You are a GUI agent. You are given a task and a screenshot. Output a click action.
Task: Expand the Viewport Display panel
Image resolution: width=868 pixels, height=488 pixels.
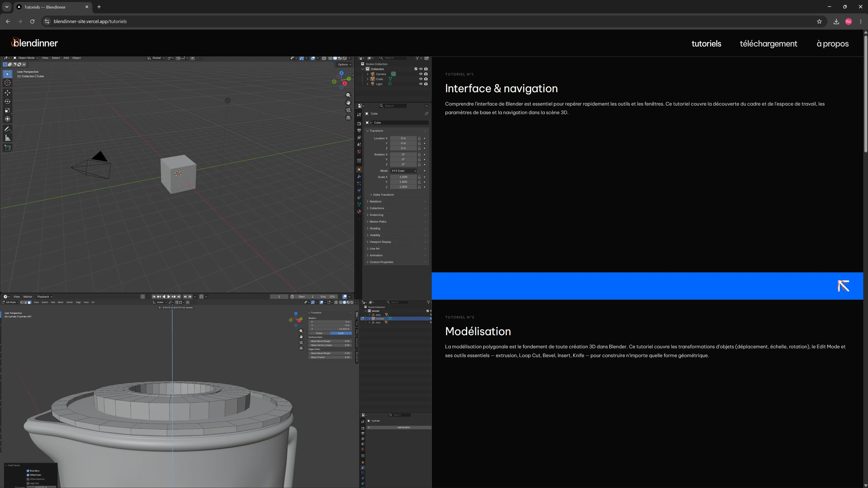[x=396, y=242]
